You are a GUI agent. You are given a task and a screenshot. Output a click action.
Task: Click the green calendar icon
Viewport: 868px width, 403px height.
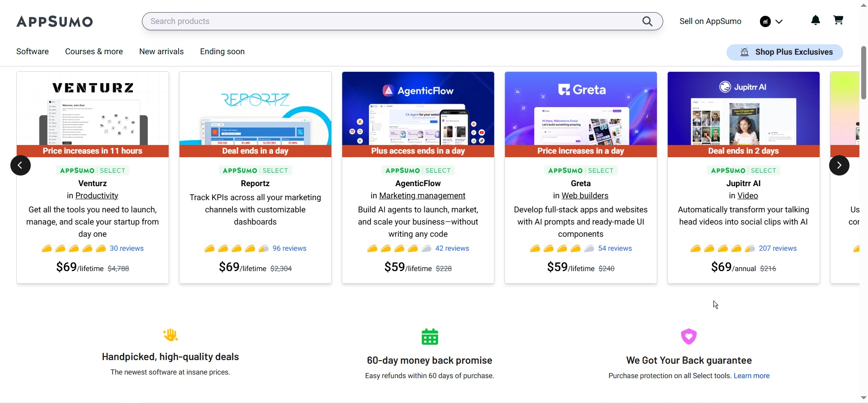point(429,337)
